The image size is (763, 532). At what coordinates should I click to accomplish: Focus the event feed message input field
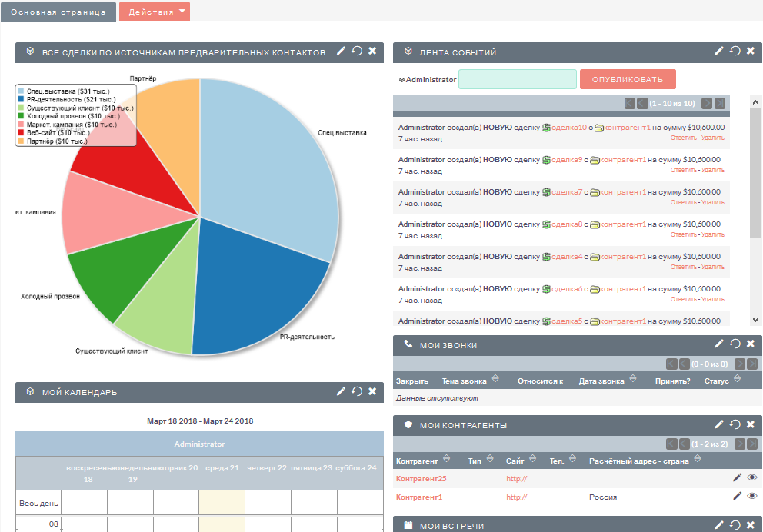point(518,79)
